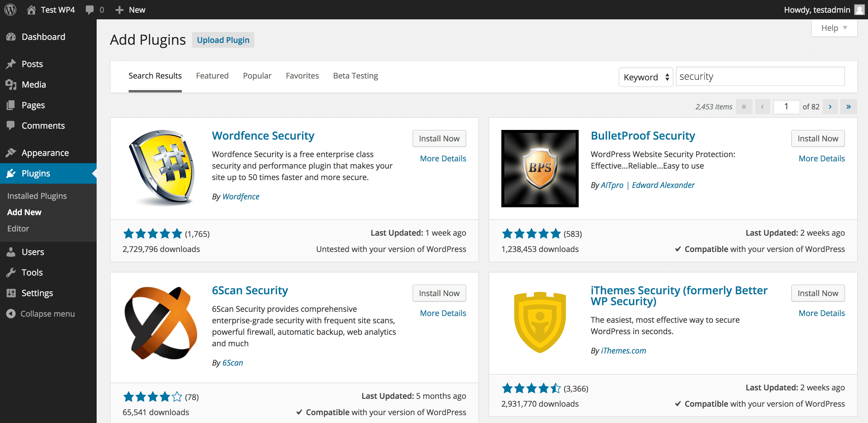Jump to last page of results

tap(848, 107)
